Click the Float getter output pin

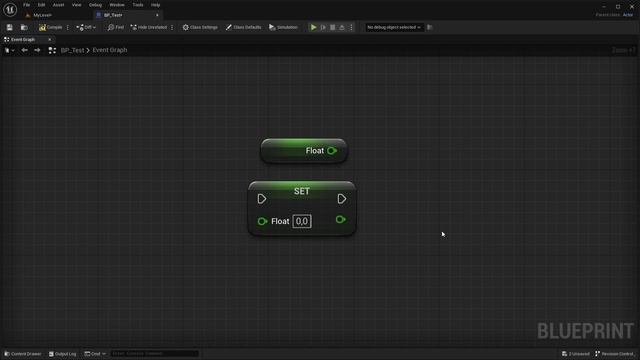pos(332,151)
